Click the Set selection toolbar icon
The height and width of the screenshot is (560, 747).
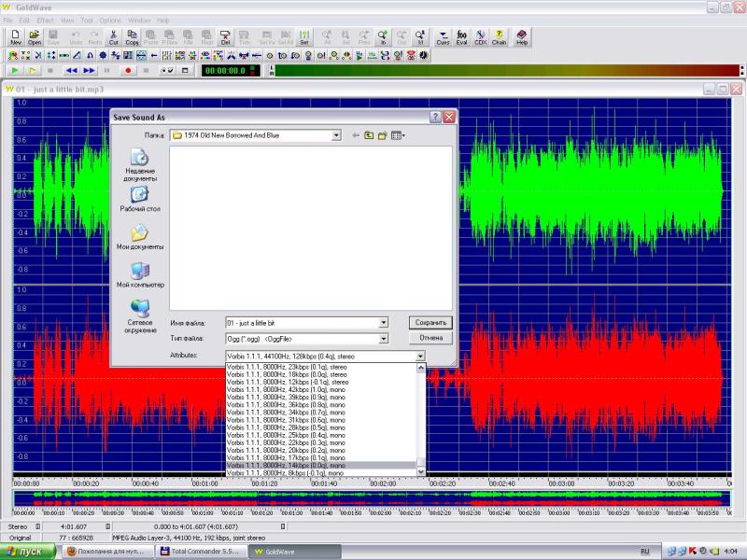pyautogui.click(x=304, y=37)
